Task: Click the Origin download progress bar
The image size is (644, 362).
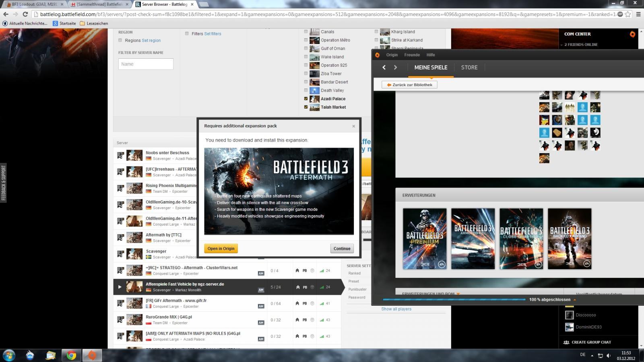Action: point(454,300)
